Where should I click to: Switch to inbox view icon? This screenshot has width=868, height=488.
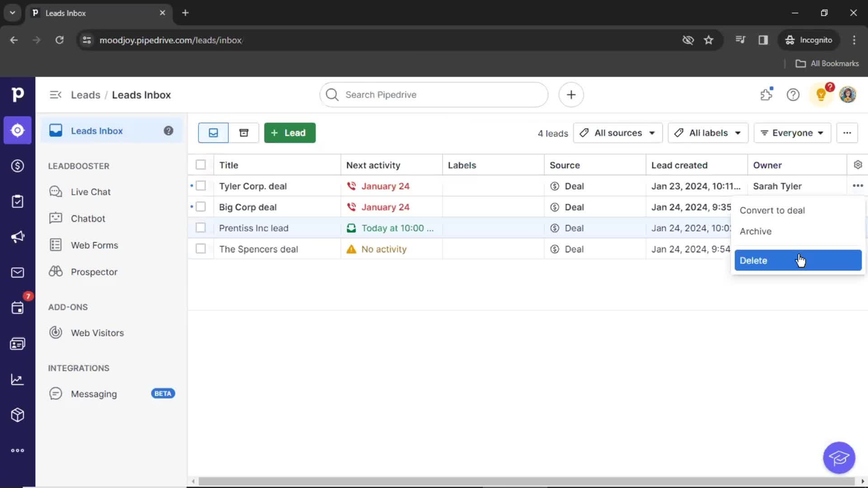[213, 133]
